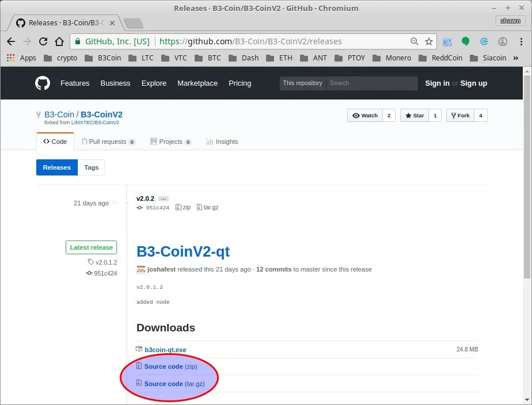Open the B3-CoinV2 repository link

(101, 114)
